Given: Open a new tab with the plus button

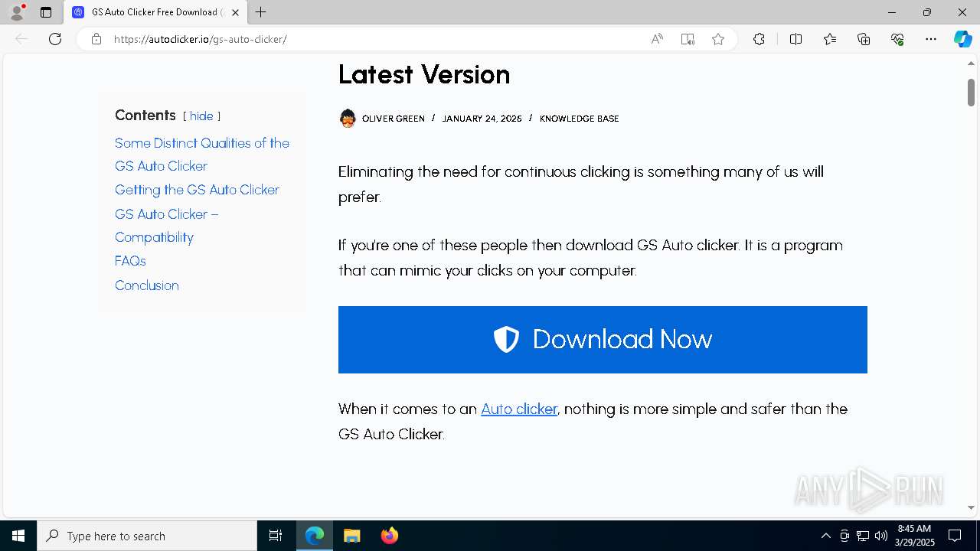Looking at the screenshot, I should 261,12.
